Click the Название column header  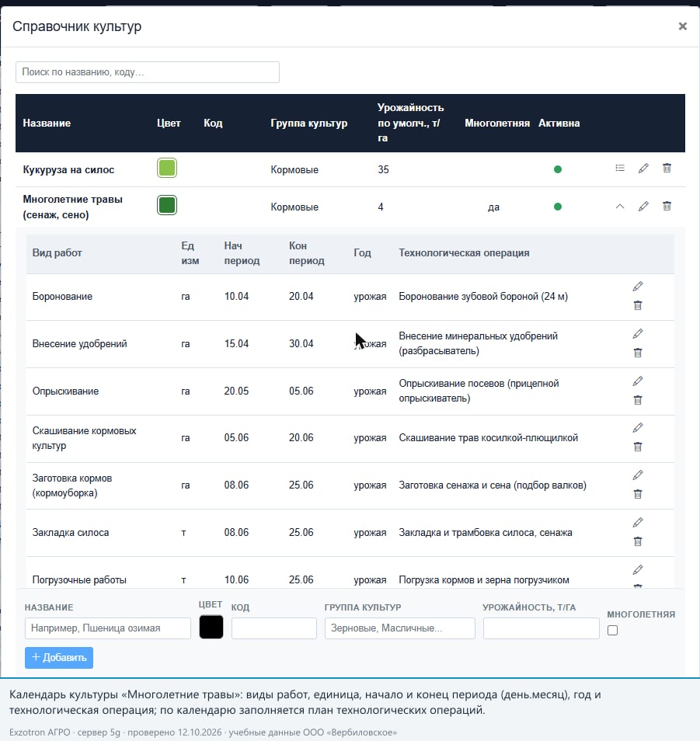pos(47,123)
